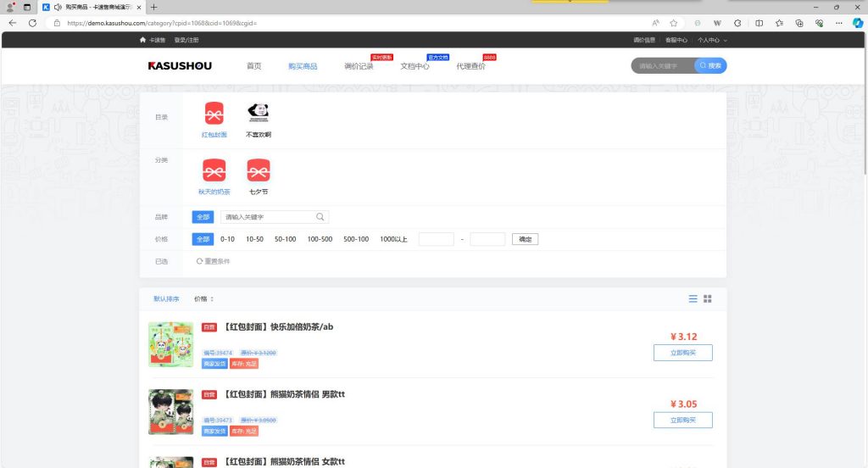
Task: Open 购买商品 nav item
Action: pyautogui.click(x=303, y=66)
